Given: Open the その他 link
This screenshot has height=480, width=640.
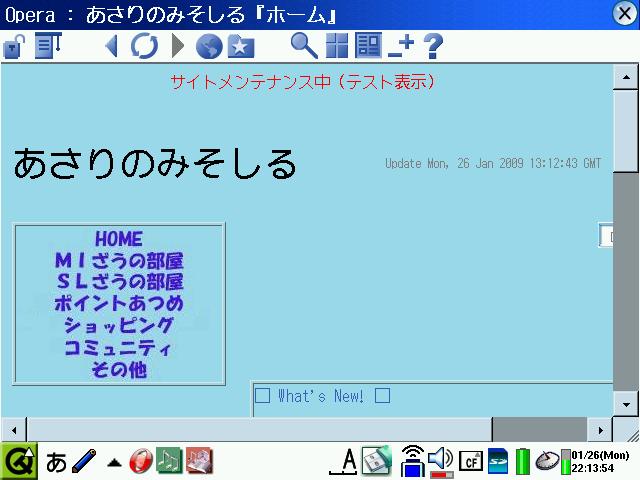Looking at the screenshot, I should (x=119, y=370).
